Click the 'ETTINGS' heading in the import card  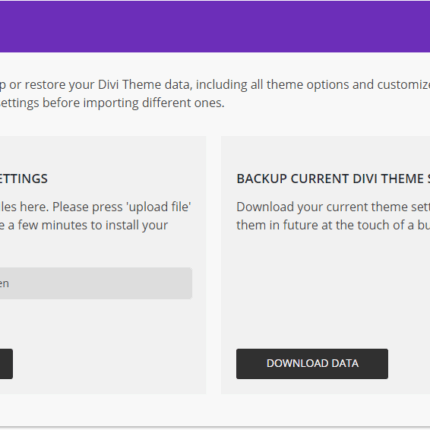click(24, 179)
